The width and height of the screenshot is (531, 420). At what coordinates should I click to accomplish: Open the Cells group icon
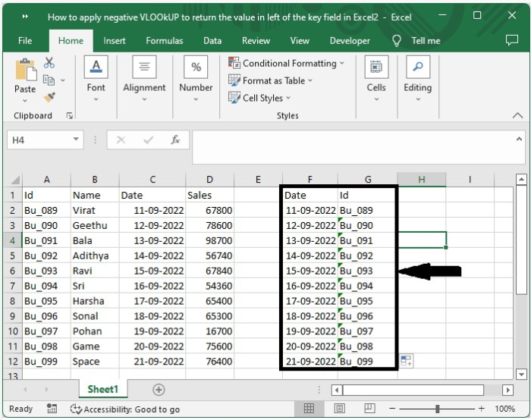coord(376,68)
